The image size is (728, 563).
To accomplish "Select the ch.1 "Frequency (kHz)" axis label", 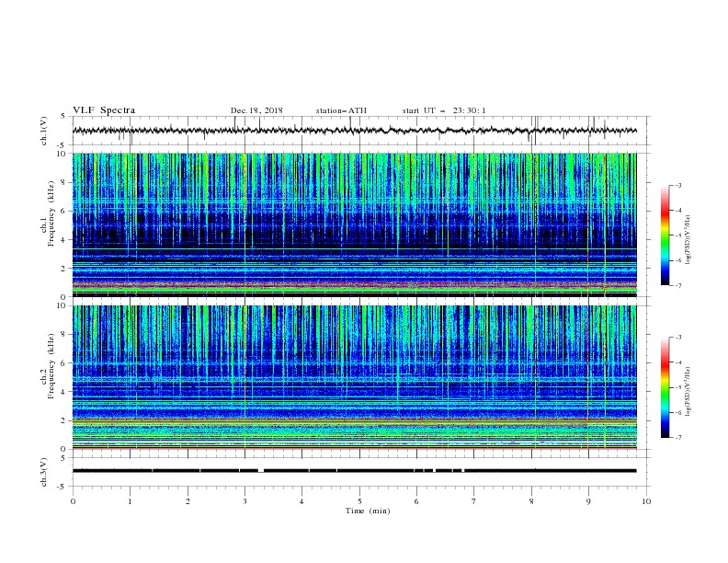I will [x=51, y=212].
